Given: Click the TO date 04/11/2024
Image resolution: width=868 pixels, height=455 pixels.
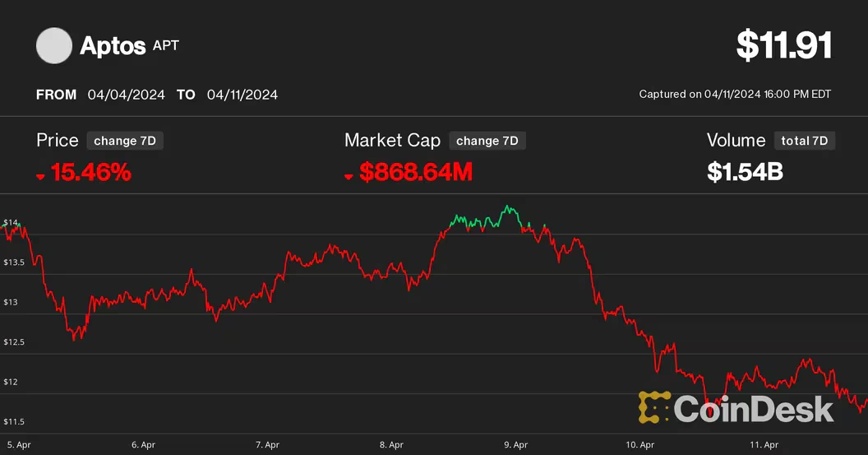Looking at the screenshot, I should (242, 95).
